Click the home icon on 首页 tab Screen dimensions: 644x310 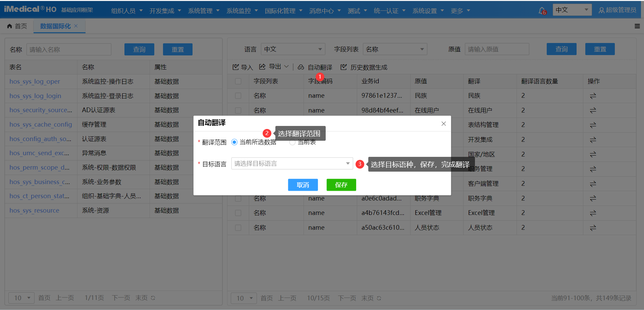(9, 26)
